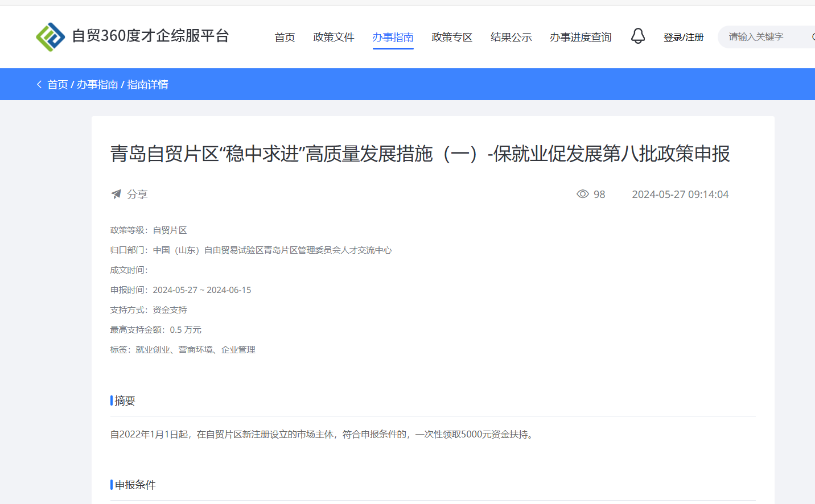Switch to the 政策文件 navigation tab
The height and width of the screenshot is (504, 815).
(334, 38)
